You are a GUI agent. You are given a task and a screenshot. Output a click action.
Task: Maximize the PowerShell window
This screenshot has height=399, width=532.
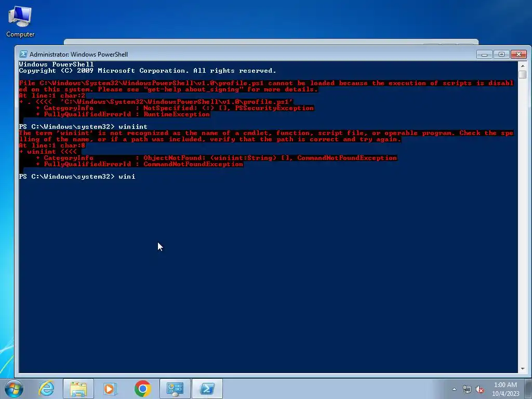pyautogui.click(x=501, y=54)
